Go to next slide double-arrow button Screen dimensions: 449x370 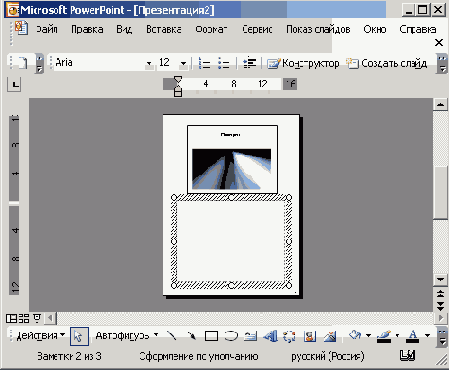(x=440, y=306)
